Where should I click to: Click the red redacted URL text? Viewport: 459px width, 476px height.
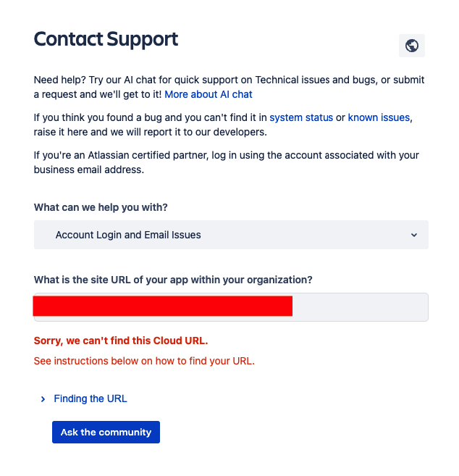point(163,306)
